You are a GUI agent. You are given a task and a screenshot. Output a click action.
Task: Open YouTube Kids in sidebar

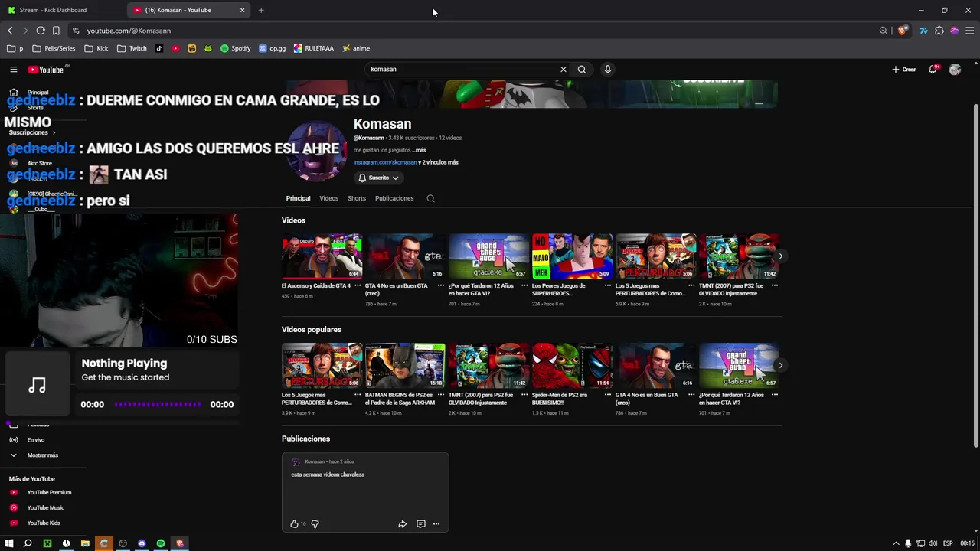43,523
